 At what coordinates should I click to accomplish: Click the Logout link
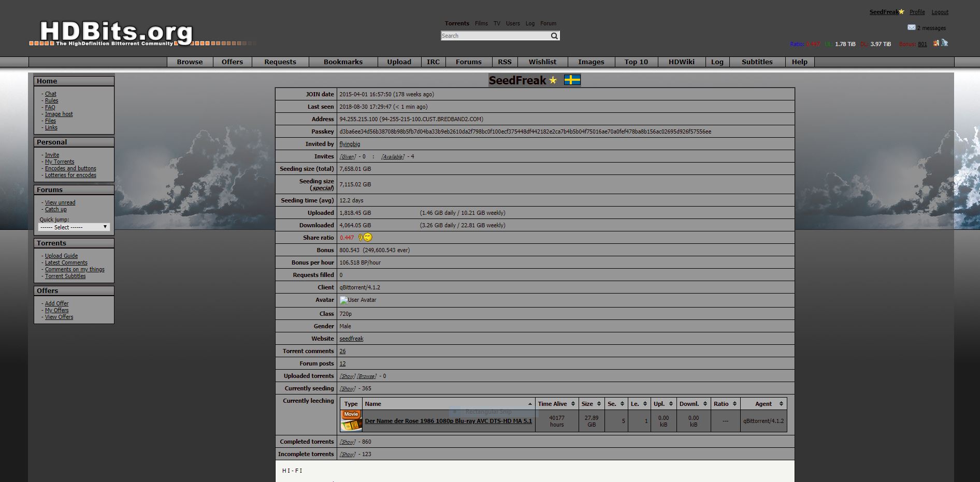[x=940, y=12]
